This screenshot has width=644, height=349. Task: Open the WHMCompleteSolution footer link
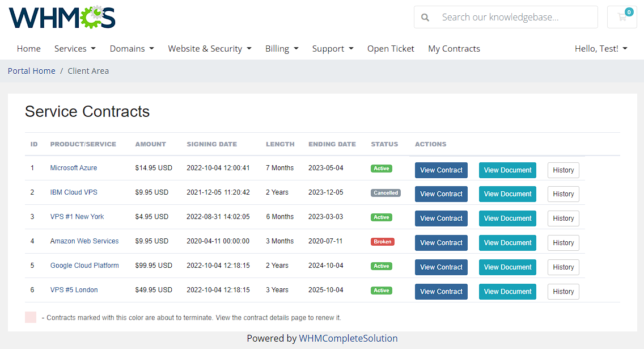[348, 338]
